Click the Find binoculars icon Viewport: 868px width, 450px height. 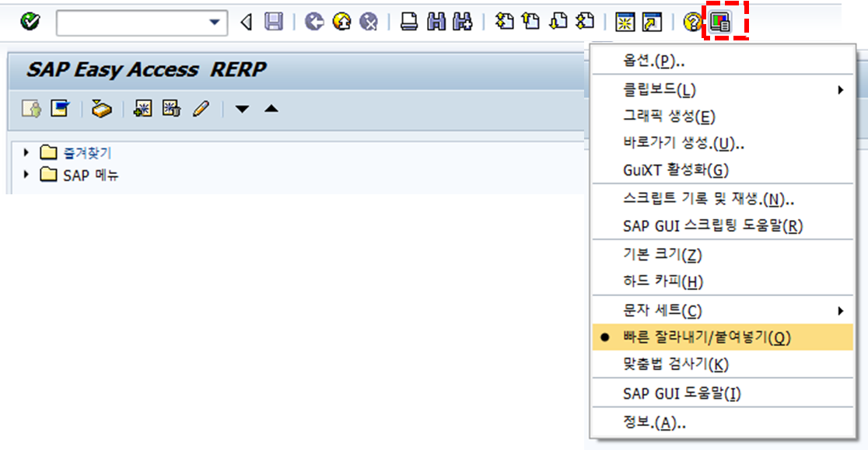(436, 22)
